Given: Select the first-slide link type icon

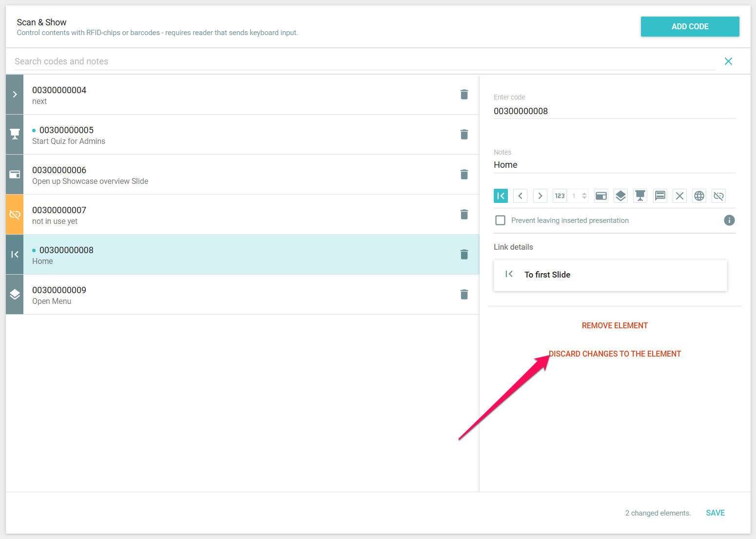Looking at the screenshot, I should 501,196.
